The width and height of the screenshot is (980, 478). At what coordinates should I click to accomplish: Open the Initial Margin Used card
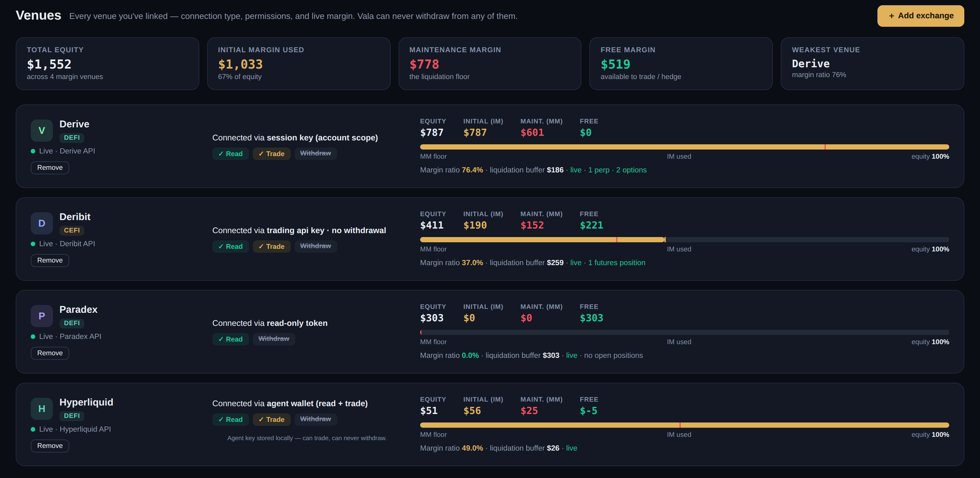299,64
